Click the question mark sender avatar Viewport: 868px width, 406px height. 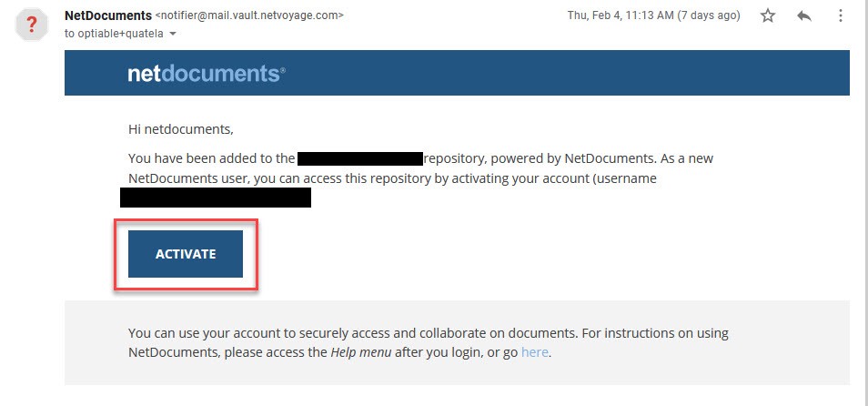pyautogui.click(x=32, y=25)
